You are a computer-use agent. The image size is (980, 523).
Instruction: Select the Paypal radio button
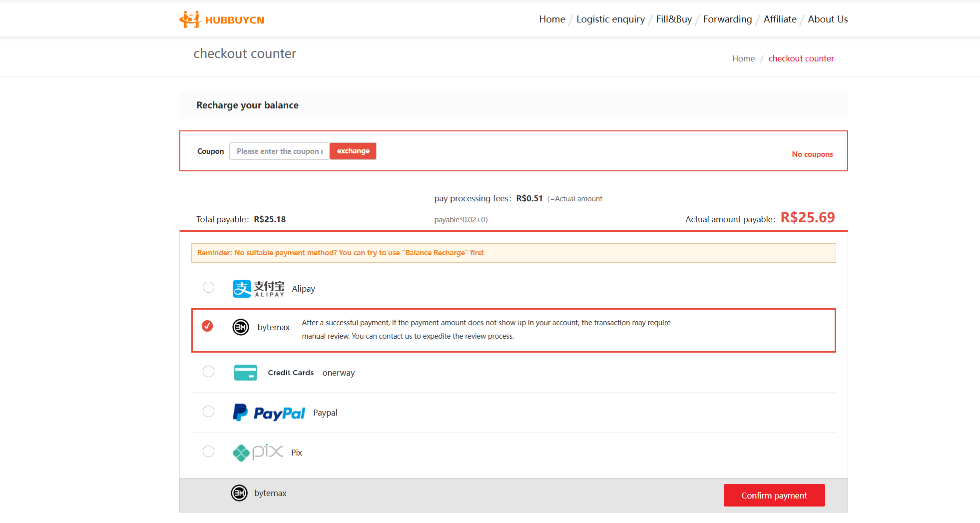click(x=208, y=412)
